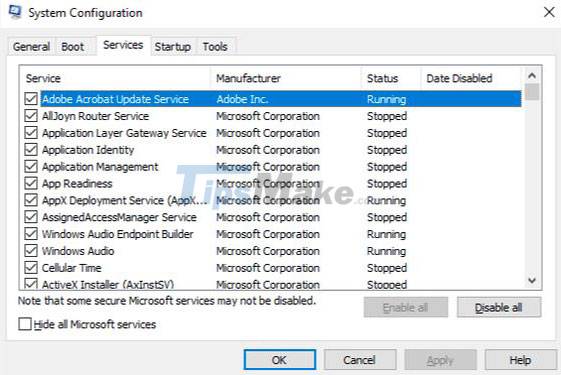
Task: Click the System Configuration title bar icon
Action: pos(15,12)
